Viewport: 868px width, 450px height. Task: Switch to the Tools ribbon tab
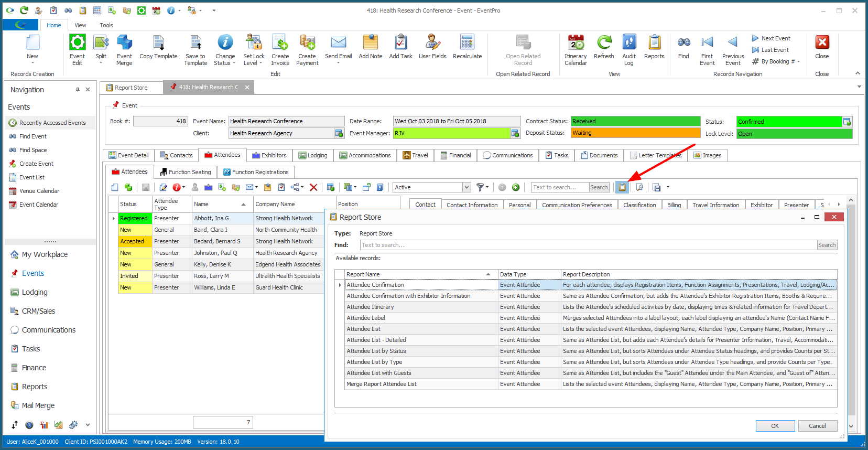point(106,25)
